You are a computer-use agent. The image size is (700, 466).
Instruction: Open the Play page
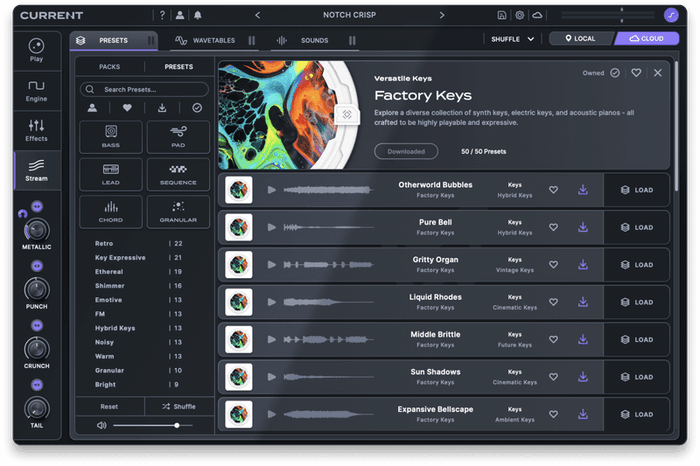pos(36,51)
